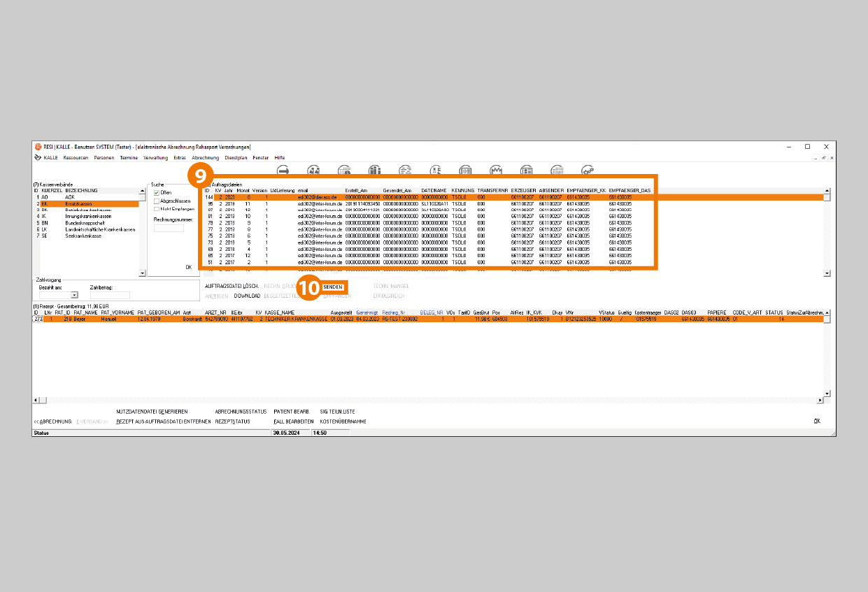Open the Abrechnung menu
This screenshot has height=592, width=868.
(x=205, y=158)
